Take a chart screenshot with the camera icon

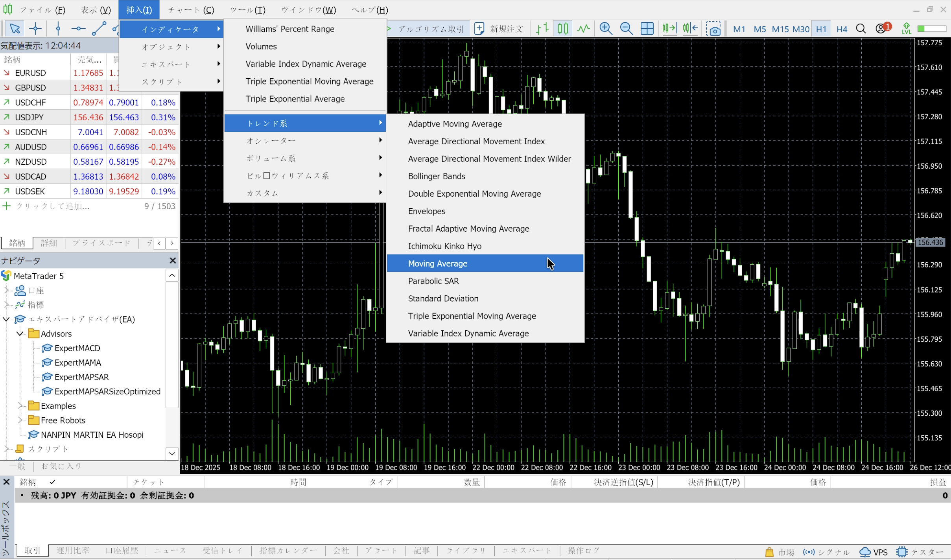[713, 29]
